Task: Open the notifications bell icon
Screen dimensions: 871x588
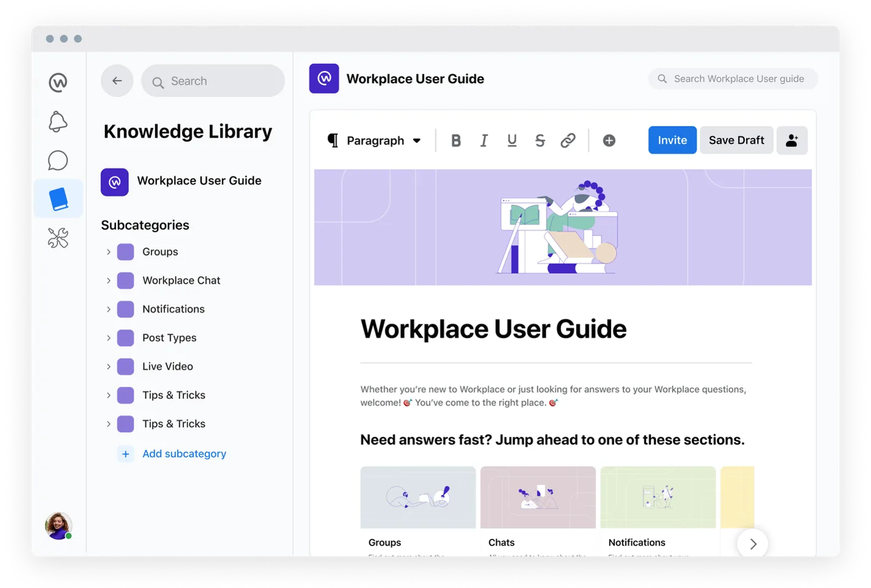Action: click(x=58, y=121)
